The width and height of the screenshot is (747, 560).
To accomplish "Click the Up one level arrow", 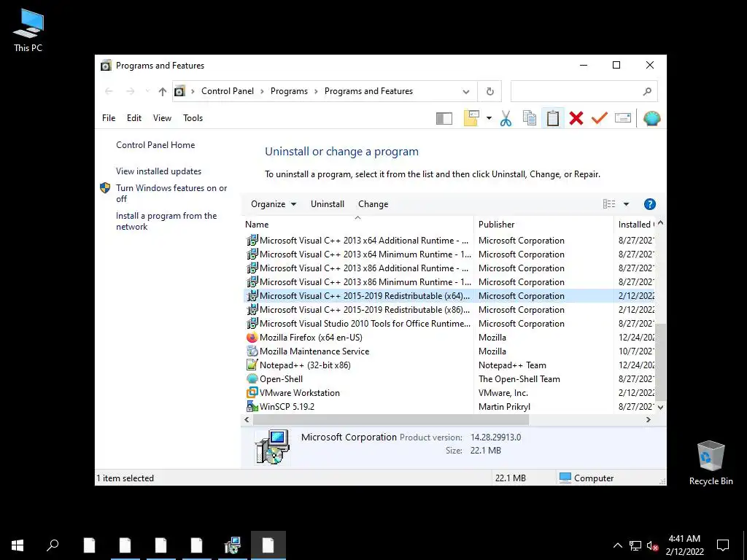I will [x=163, y=91].
